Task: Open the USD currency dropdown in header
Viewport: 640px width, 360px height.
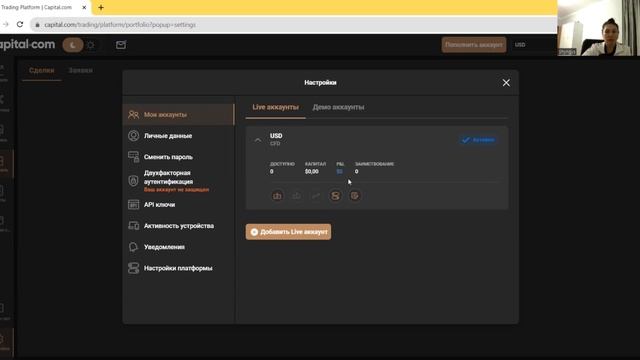Action: click(x=520, y=45)
